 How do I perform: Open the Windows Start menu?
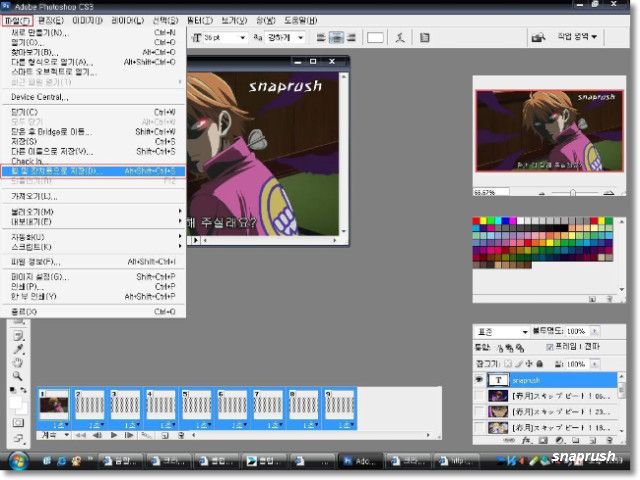click(18, 462)
